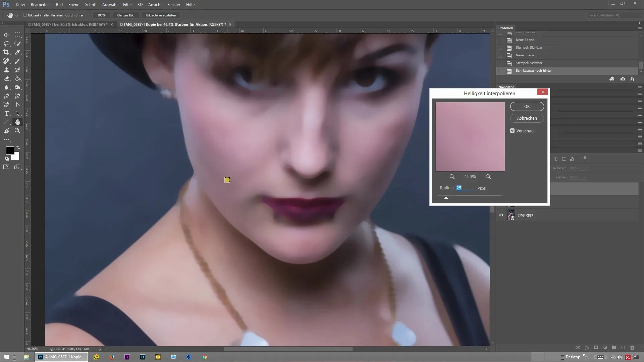Open the Bearbeiten menu
The image size is (644, 362).
coord(40,5)
